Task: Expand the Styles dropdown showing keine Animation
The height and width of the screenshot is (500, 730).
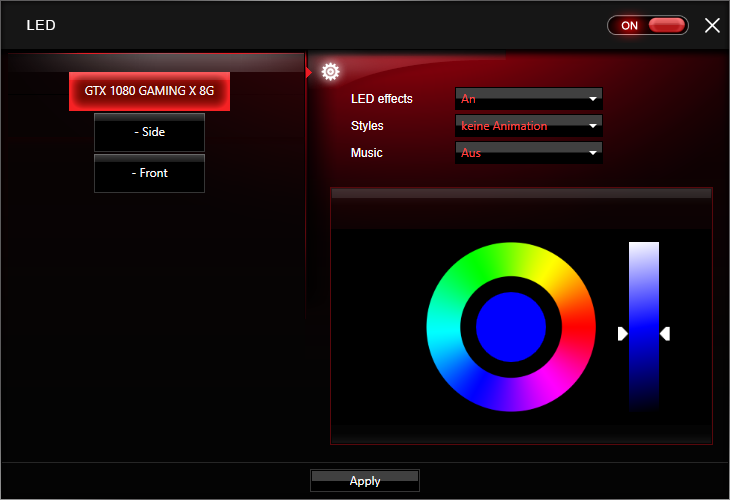Action: tap(529, 126)
